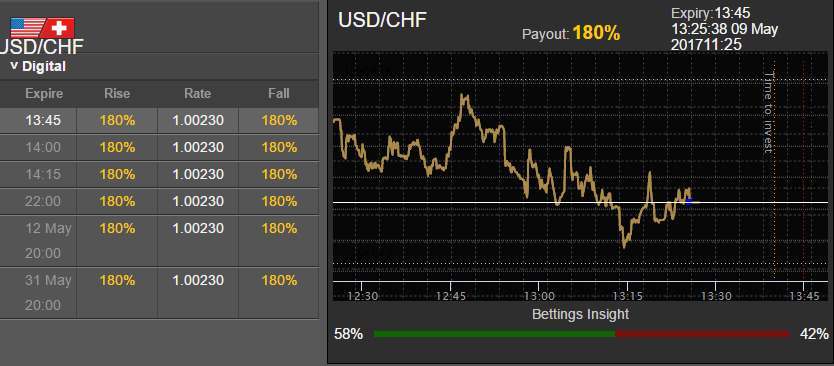Select the 31 May 20:00 expiry

(x=48, y=293)
